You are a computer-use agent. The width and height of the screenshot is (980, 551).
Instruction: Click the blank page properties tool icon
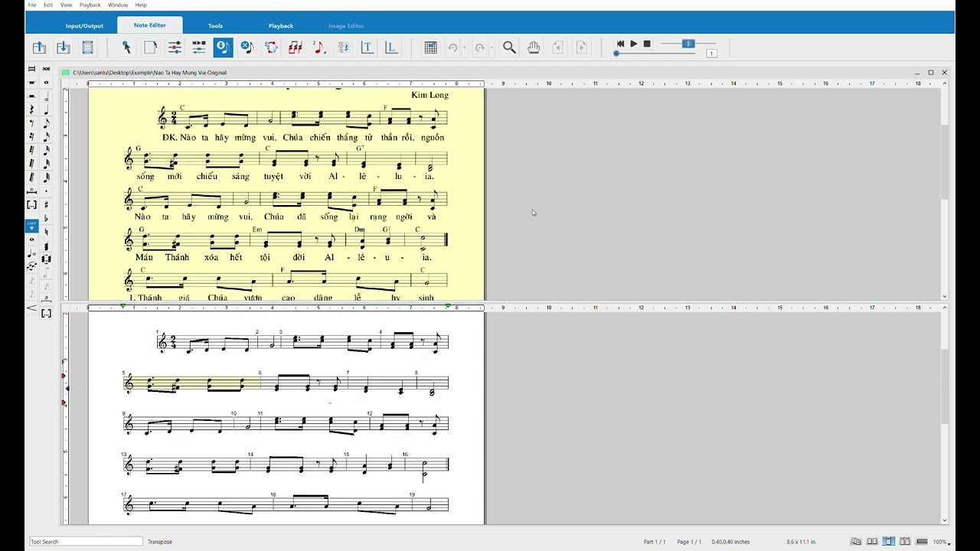coord(150,47)
